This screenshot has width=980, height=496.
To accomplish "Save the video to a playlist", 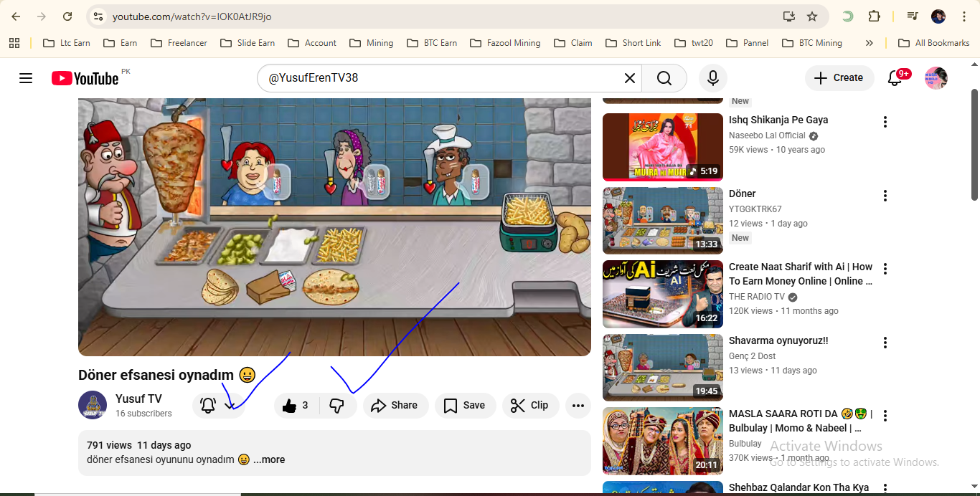I will 465,406.
